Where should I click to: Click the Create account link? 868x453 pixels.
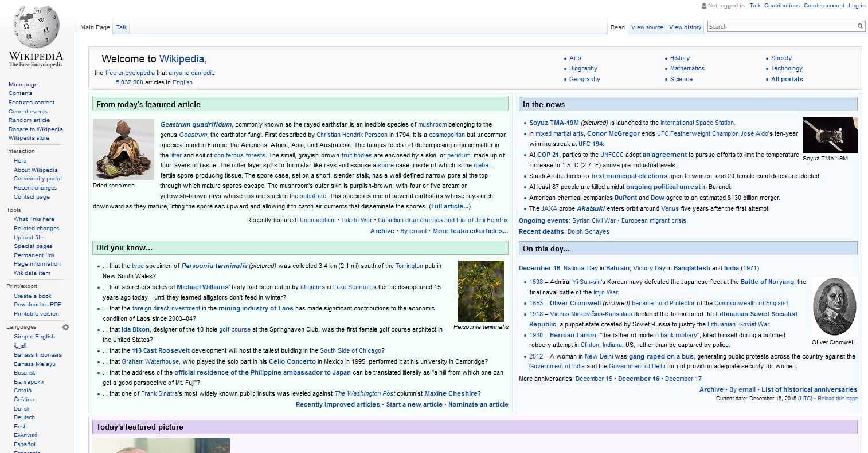coord(824,6)
